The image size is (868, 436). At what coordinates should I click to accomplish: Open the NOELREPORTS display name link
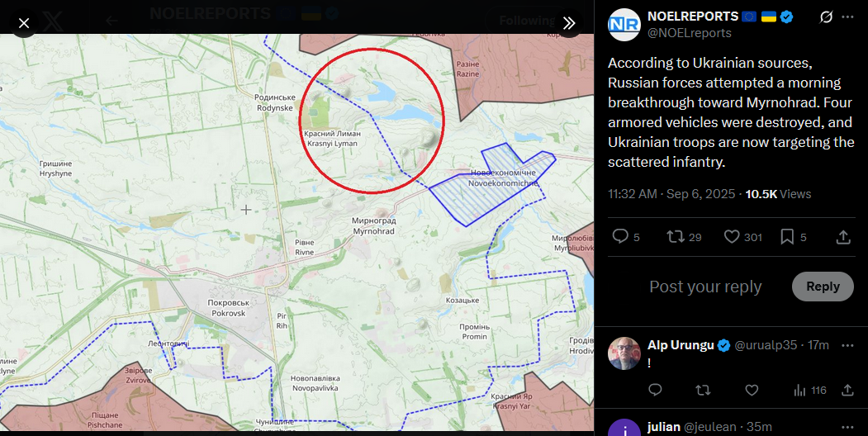tap(693, 17)
